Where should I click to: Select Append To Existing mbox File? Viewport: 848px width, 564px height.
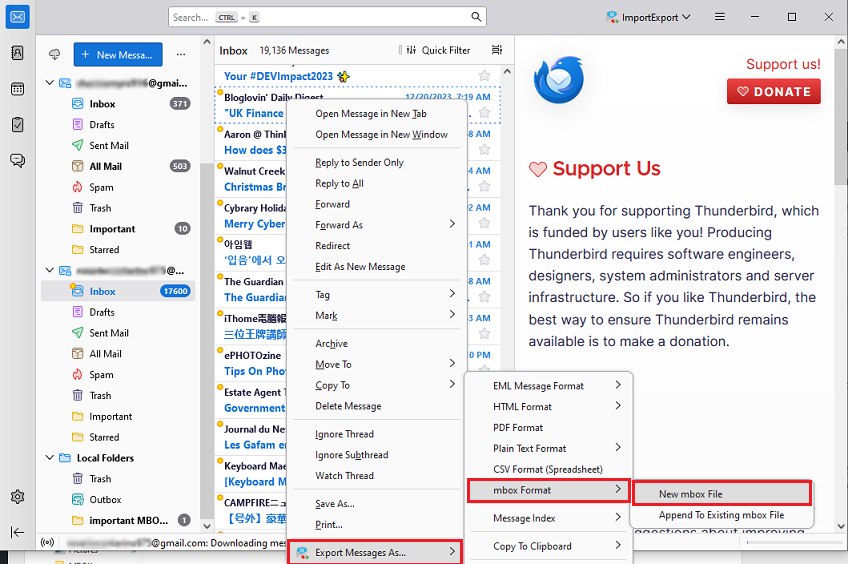[x=722, y=515]
